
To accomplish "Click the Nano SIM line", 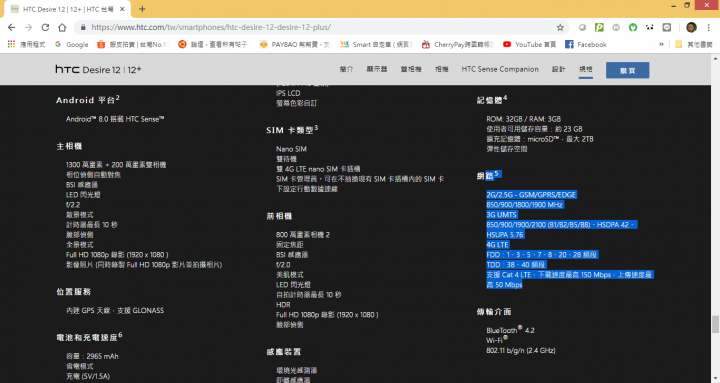I will point(291,149).
